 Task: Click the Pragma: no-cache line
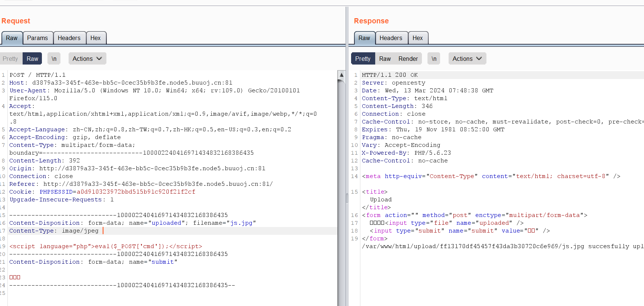pyautogui.click(x=392, y=137)
